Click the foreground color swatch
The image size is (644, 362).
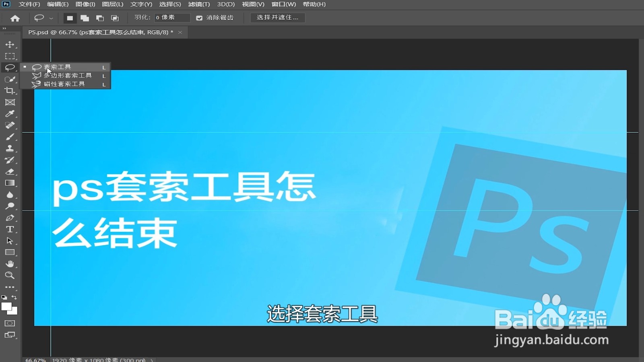click(6, 307)
